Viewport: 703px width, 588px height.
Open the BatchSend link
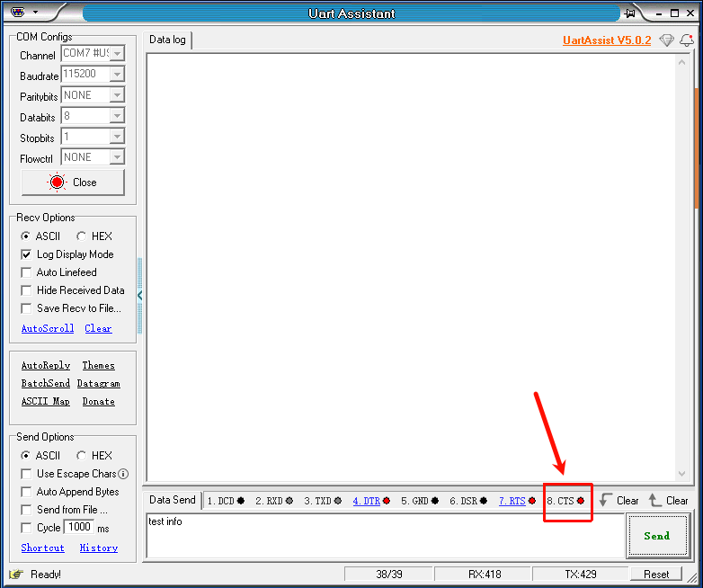tap(46, 384)
